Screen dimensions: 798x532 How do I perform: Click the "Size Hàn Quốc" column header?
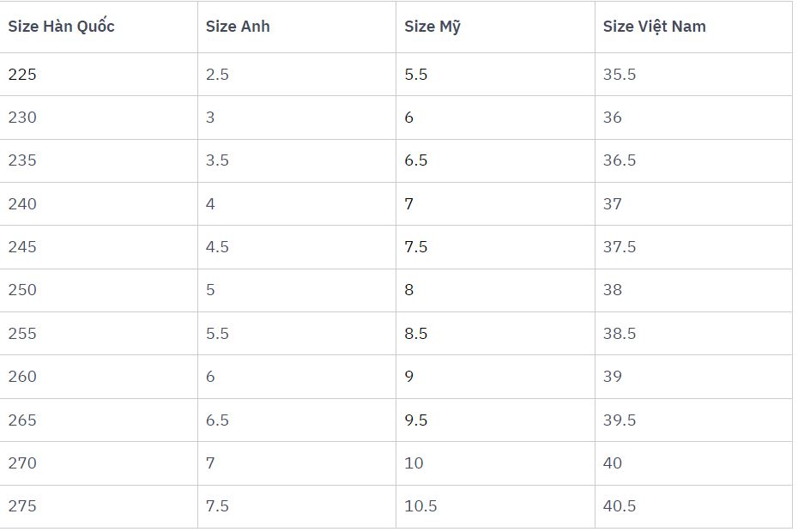(61, 27)
